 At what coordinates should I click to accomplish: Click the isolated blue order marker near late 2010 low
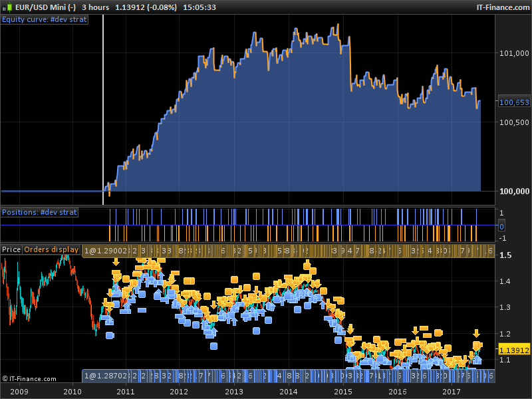click(110, 335)
